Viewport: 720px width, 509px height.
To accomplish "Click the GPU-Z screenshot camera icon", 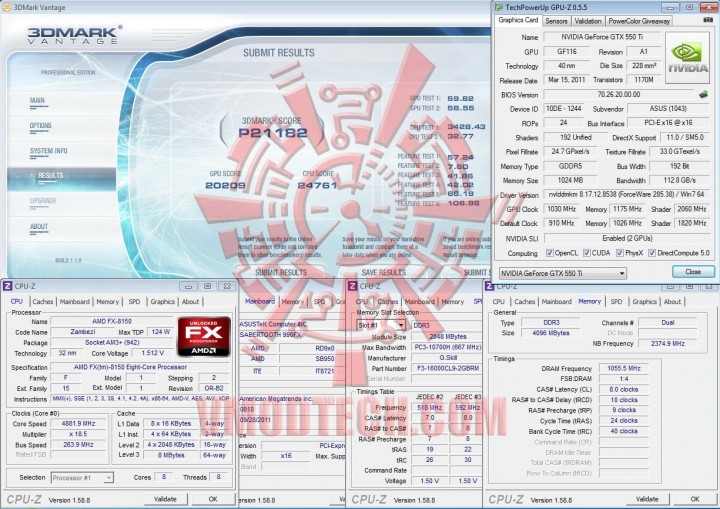I will (708, 20).
